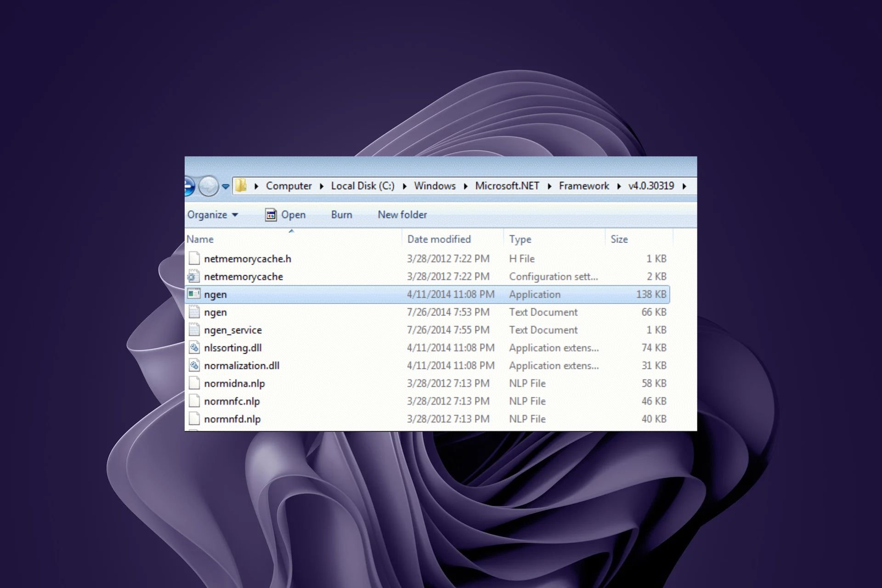The height and width of the screenshot is (588, 882).
Task: Select the nlssorting.dll file name
Action: point(233,348)
